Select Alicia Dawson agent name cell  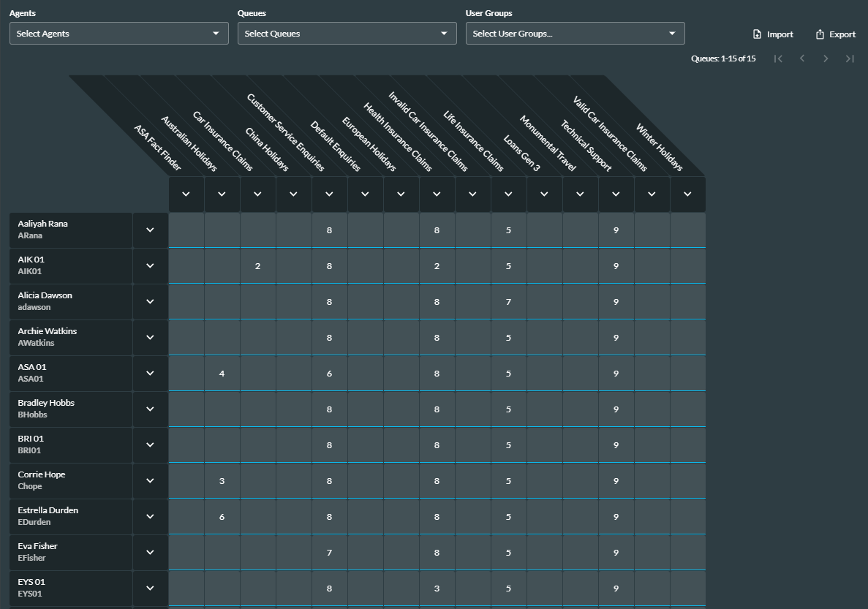[x=71, y=302]
